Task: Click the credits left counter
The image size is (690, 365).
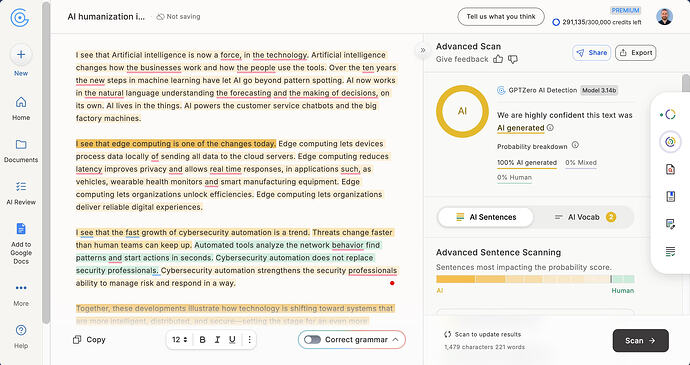Action: pyautogui.click(x=597, y=22)
